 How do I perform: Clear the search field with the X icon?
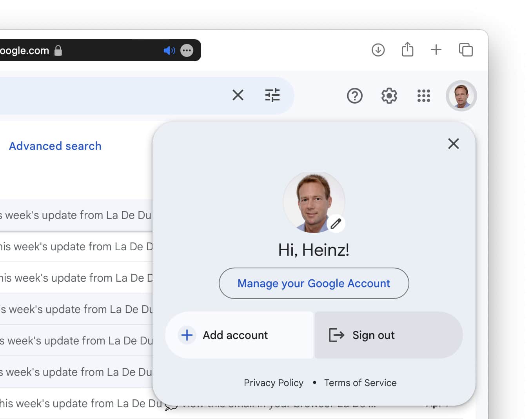(x=238, y=95)
